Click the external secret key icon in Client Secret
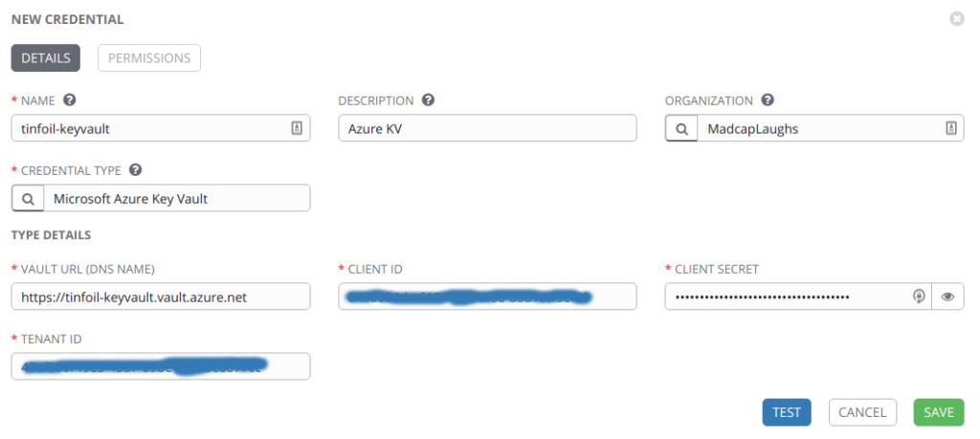 click(918, 296)
